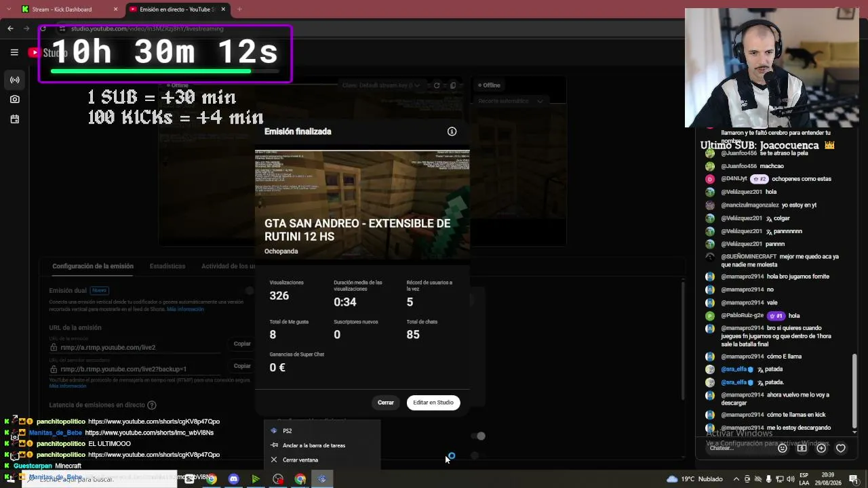The image size is (868, 488).
Task: Copy the stream key with copy icon
Action: (x=453, y=85)
